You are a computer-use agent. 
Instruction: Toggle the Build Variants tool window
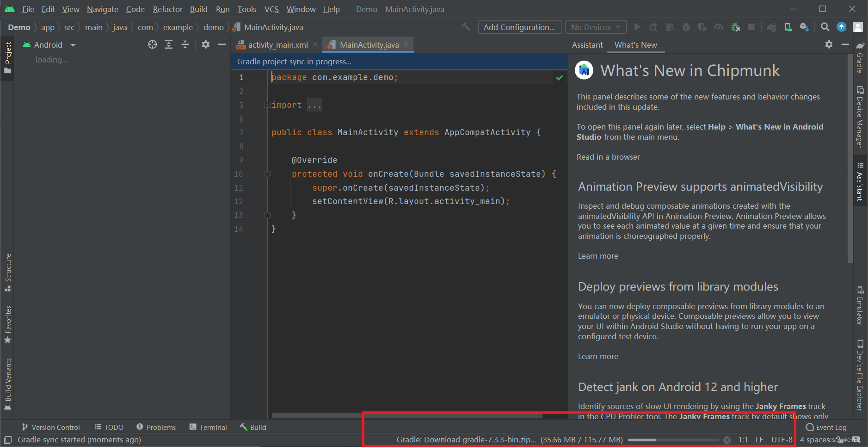point(7,384)
